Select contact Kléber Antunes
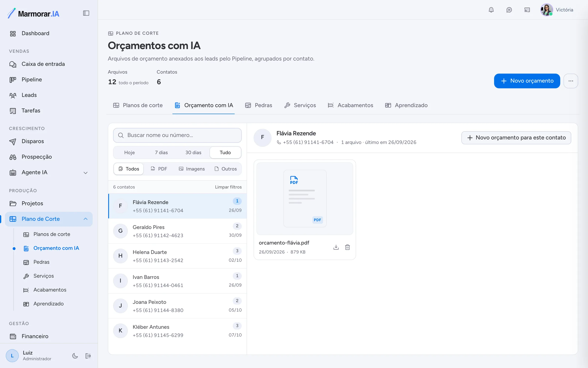588x368 pixels. pos(177,331)
